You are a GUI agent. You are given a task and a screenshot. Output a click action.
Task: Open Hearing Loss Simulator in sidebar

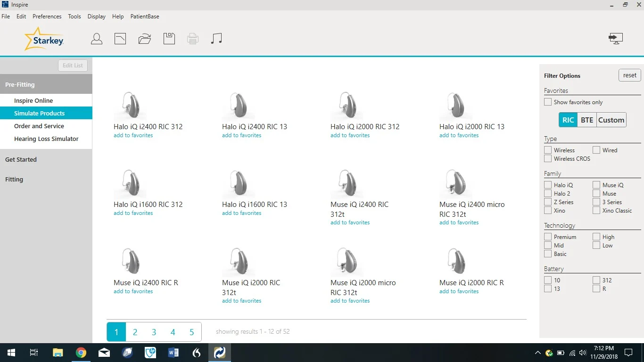pos(46,139)
